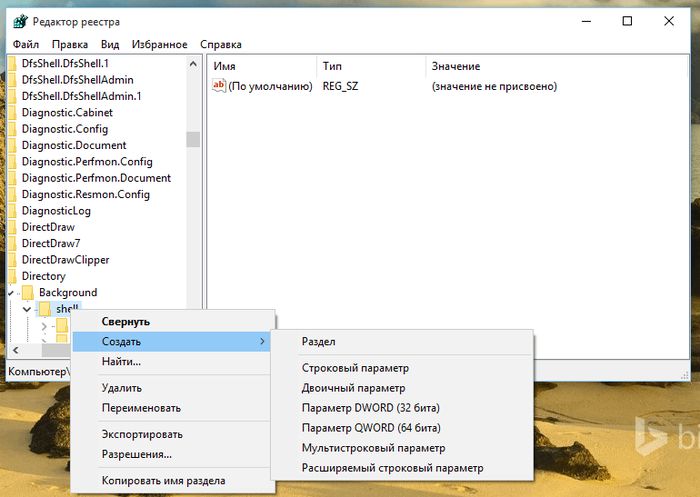Click the tree pane vertical scrollbar thumb
The width and height of the screenshot is (700, 497).
click(x=193, y=139)
